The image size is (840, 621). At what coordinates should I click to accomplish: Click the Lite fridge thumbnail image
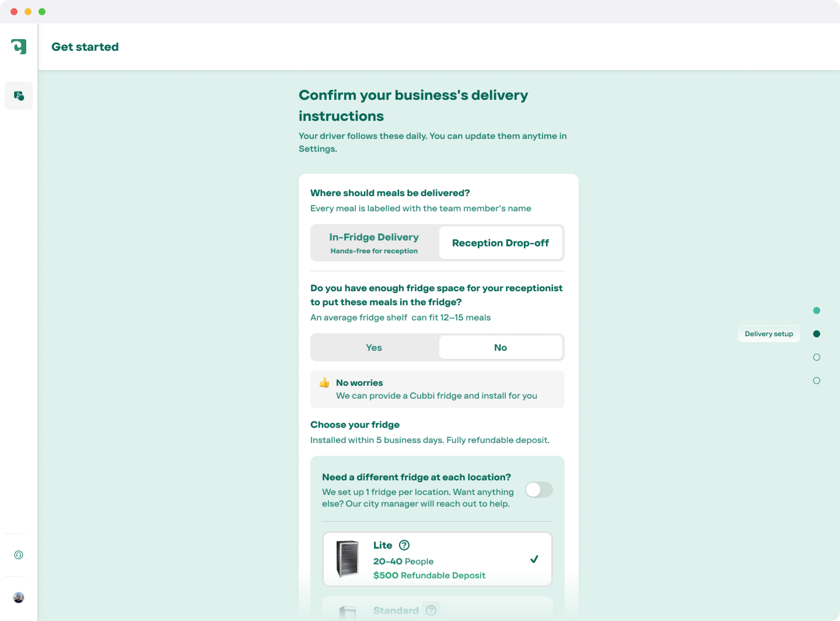[x=347, y=559]
